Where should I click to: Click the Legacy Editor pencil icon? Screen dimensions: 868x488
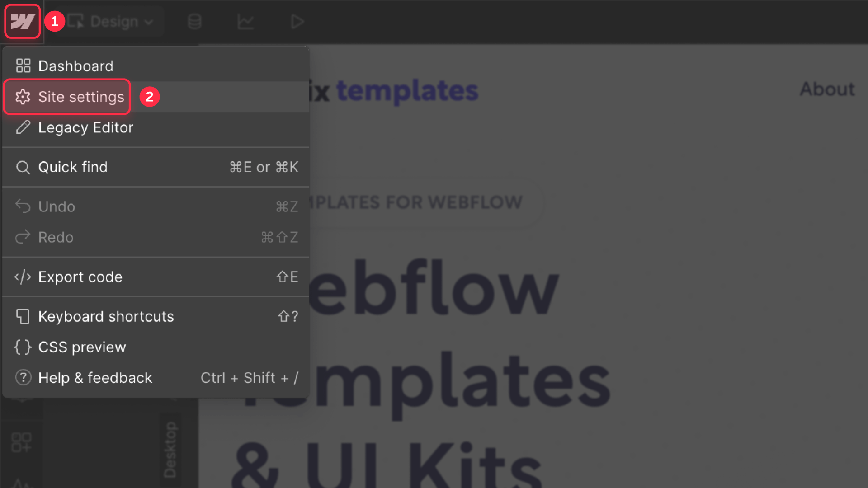pyautogui.click(x=23, y=127)
